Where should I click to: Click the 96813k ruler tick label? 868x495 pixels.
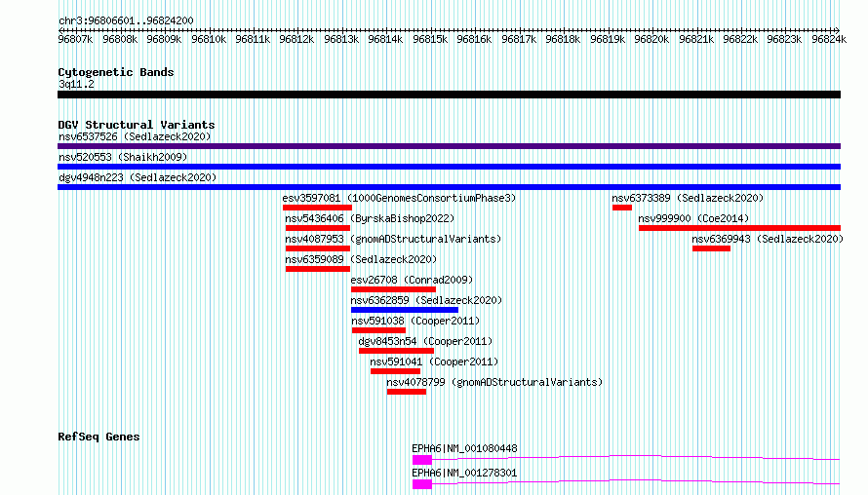pyautogui.click(x=341, y=39)
